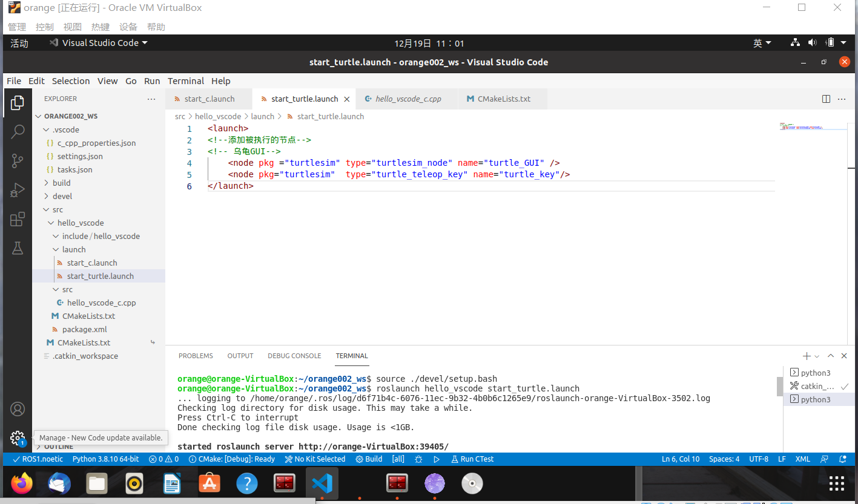
Task: Open the Testing beaker icon in sidebar
Action: tap(18, 248)
